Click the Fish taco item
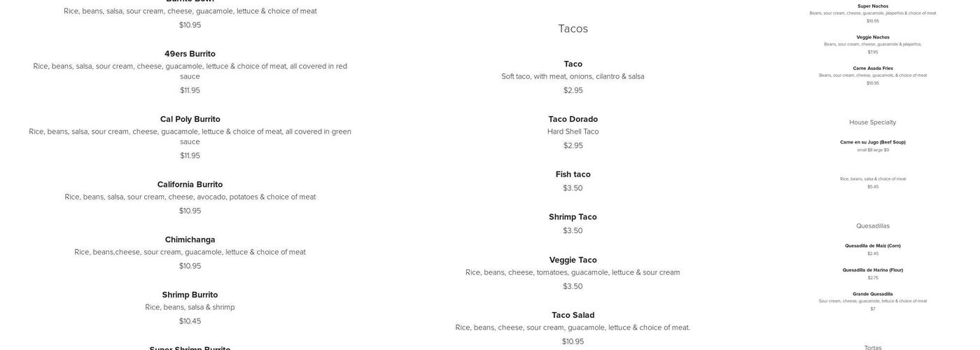 pyautogui.click(x=573, y=174)
